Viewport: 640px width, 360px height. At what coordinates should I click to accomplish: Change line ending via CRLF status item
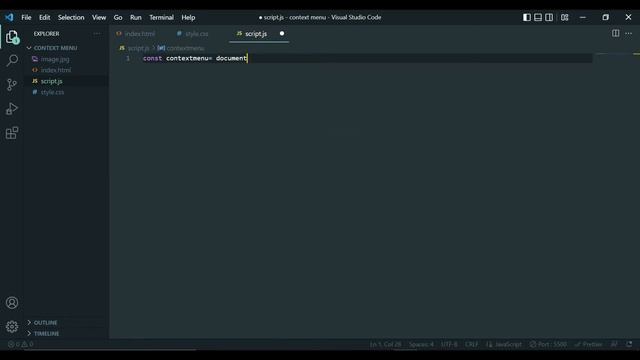[471, 344]
